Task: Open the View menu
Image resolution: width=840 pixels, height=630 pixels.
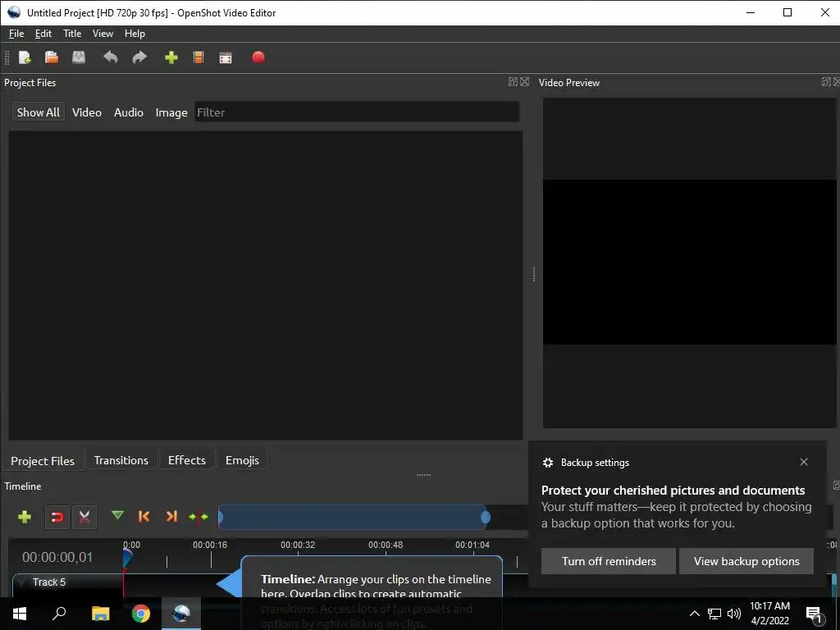Action: pyautogui.click(x=103, y=33)
